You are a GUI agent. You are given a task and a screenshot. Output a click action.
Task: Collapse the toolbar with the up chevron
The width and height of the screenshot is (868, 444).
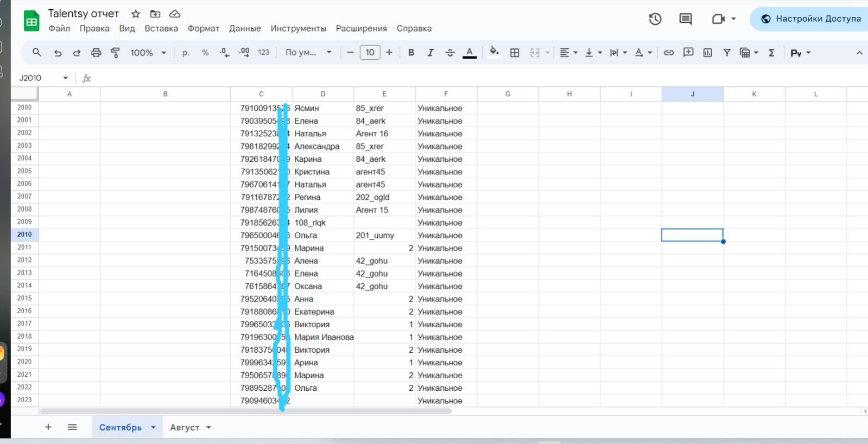point(859,53)
